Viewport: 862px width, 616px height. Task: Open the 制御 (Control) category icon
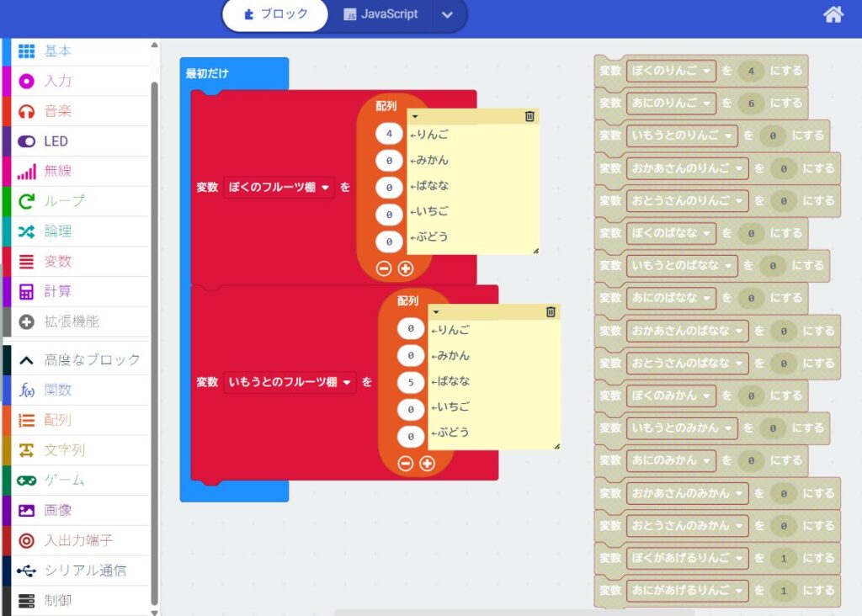(26, 601)
